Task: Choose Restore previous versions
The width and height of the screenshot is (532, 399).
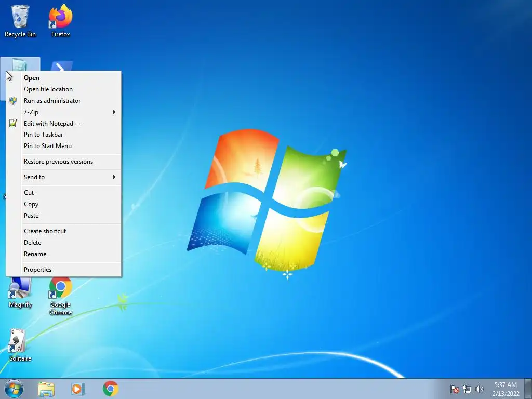Action: click(x=64, y=162)
